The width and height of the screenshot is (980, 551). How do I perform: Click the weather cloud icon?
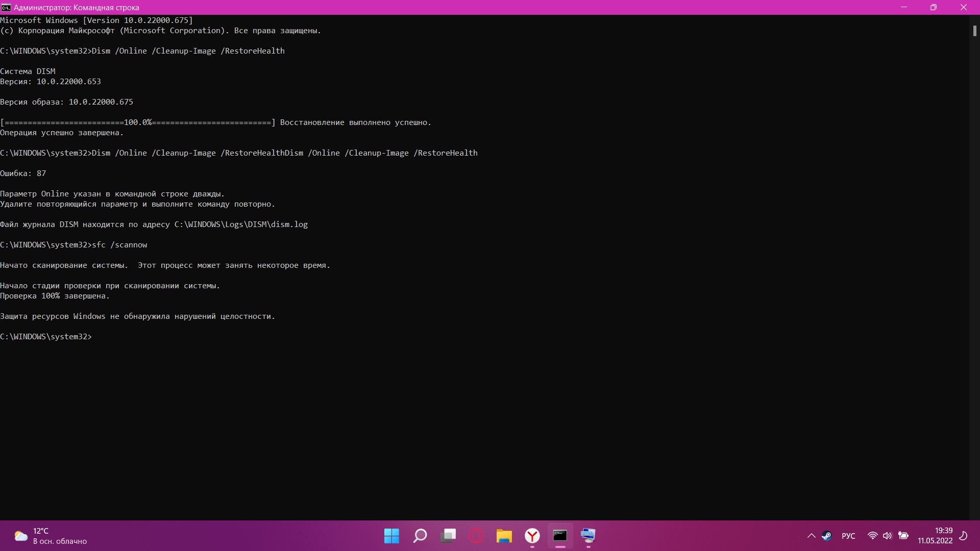tap(21, 536)
